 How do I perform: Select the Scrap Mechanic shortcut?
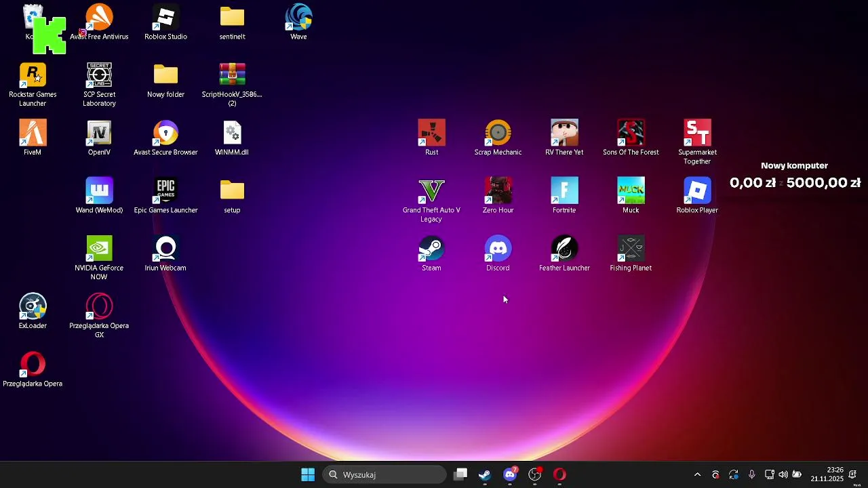(498, 138)
